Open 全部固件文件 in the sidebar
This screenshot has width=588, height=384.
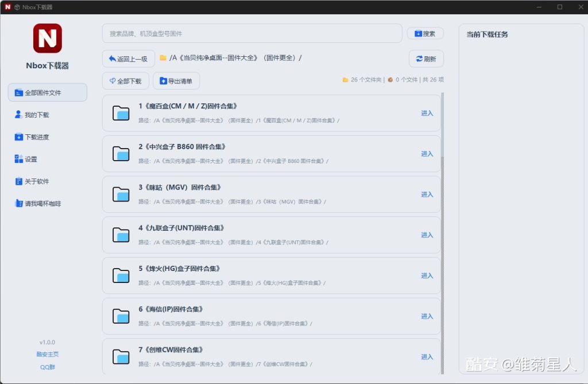click(x=48, y=92)
